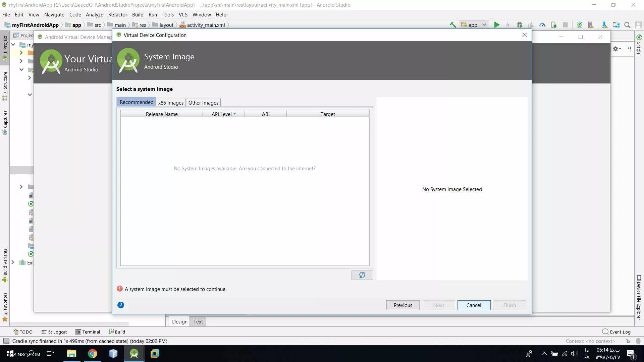
Task: Open the VCS menu
Action: click(x=183, y=15)
